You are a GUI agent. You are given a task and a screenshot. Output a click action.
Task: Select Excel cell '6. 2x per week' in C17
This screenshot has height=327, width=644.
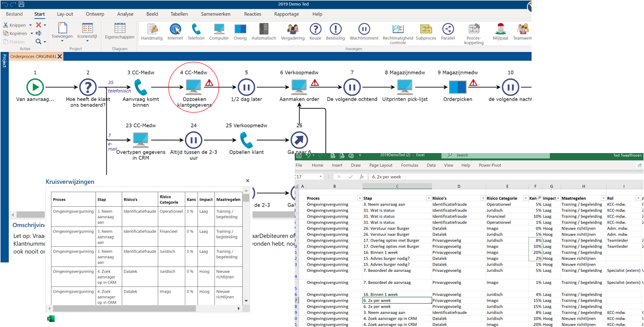[397, 300]
